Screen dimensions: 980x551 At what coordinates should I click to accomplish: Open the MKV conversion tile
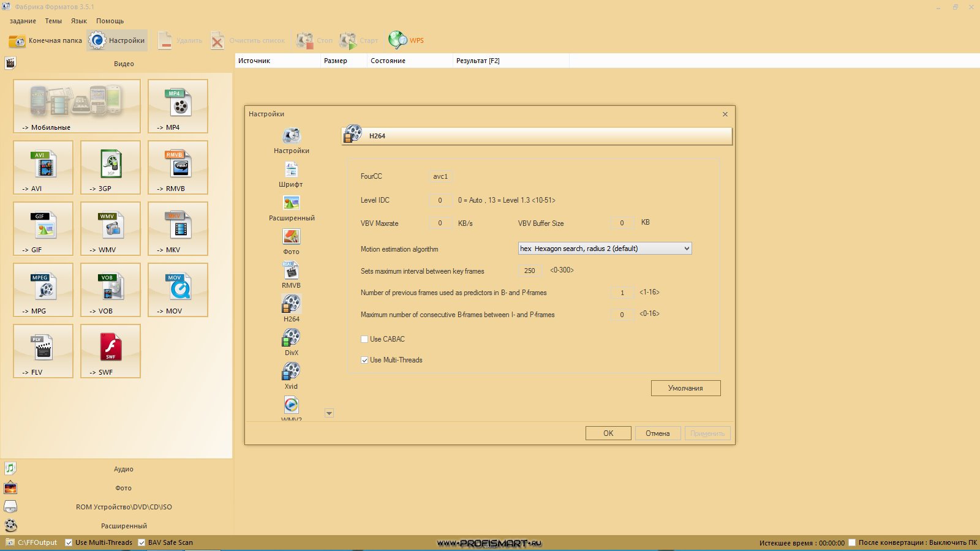pos(178,228)
